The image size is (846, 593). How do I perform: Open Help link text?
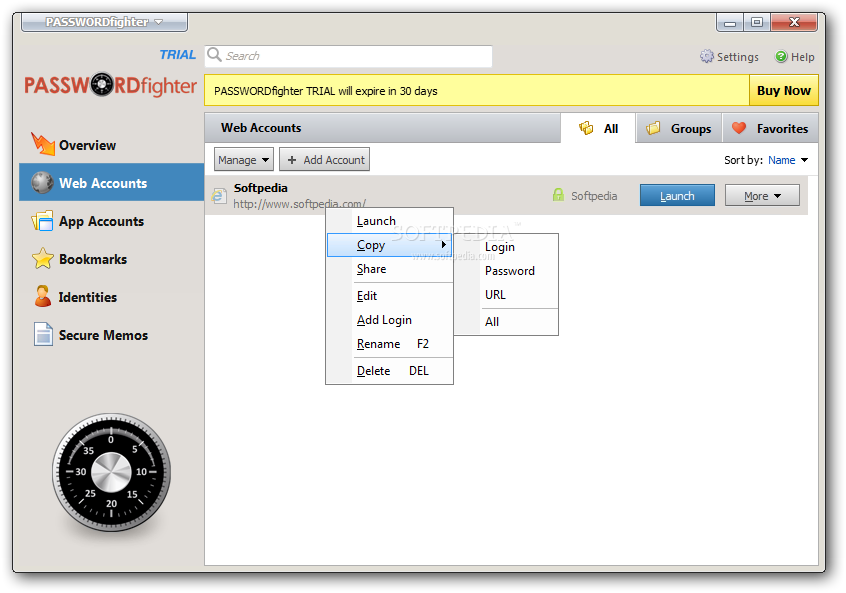click(x=802, y=57)
